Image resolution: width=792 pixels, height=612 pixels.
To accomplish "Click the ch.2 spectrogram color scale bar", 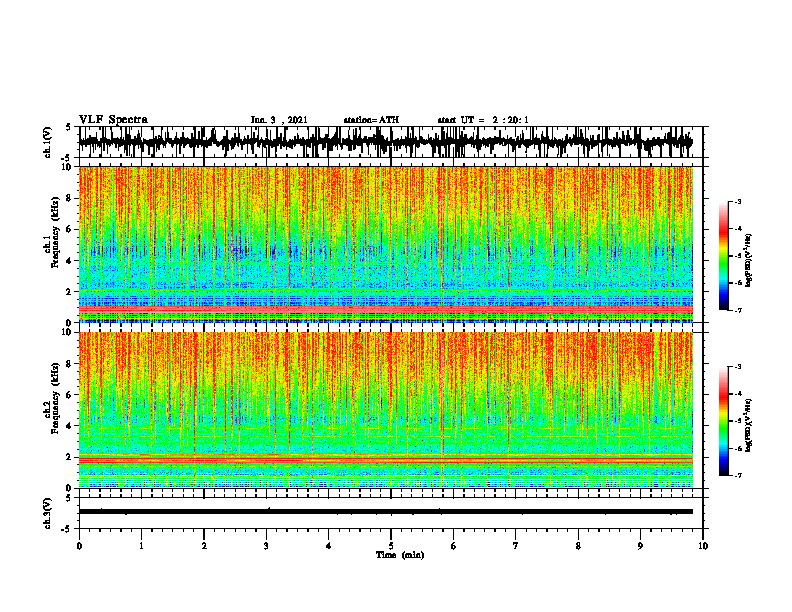I will [x=723, y=421].
